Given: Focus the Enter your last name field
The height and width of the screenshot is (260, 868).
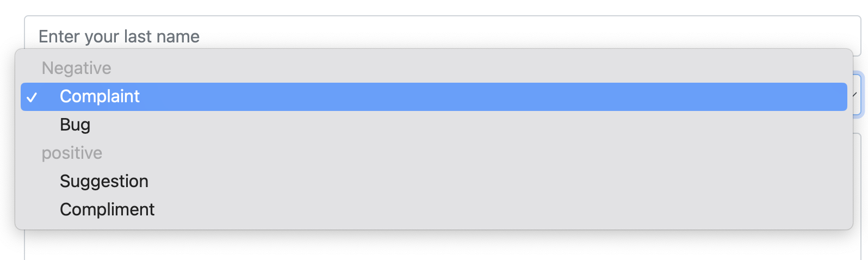Looking at the screenshot, I should tap(443, 36).
